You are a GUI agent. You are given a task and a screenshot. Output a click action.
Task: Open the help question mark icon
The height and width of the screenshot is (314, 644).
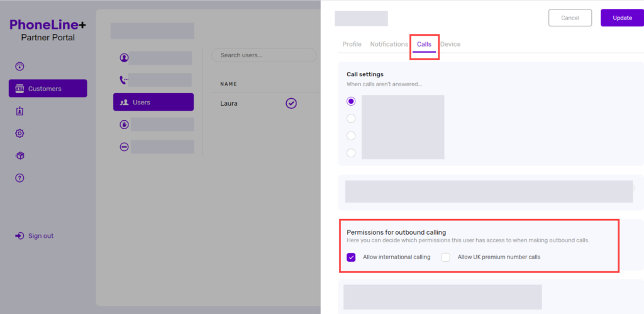pyautogui.click(x=19, y=178)
